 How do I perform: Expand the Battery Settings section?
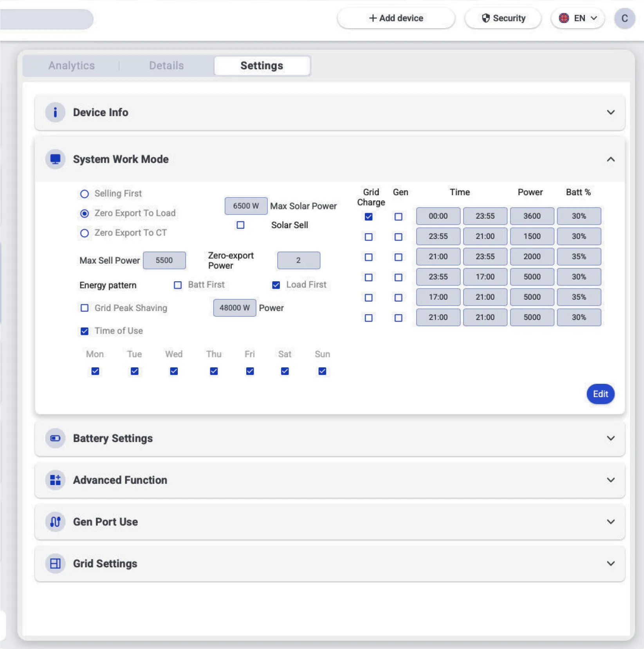(610, 438)
